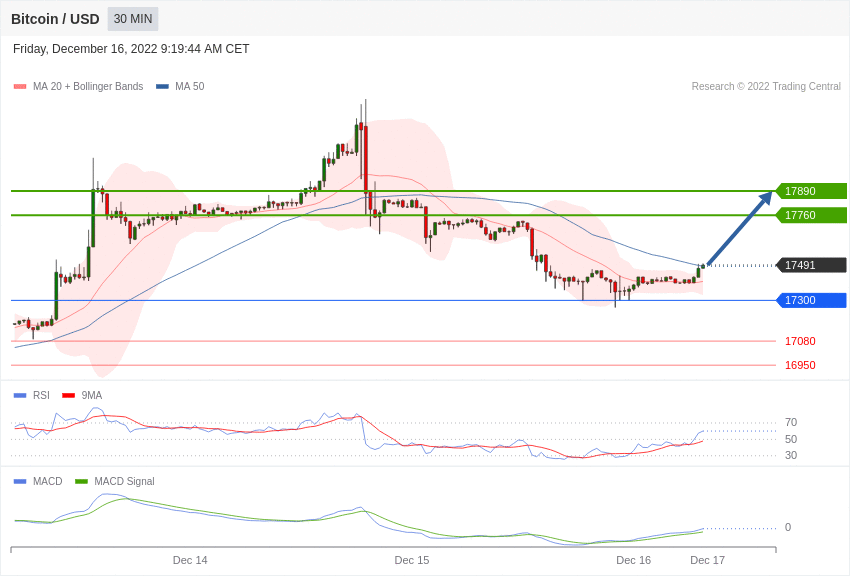Image resolution: width=850 pixels, height=576 pixels.
Task: Click the date and time line 'Friday, December 16, 2022'
Action: (x=131, y=49)
